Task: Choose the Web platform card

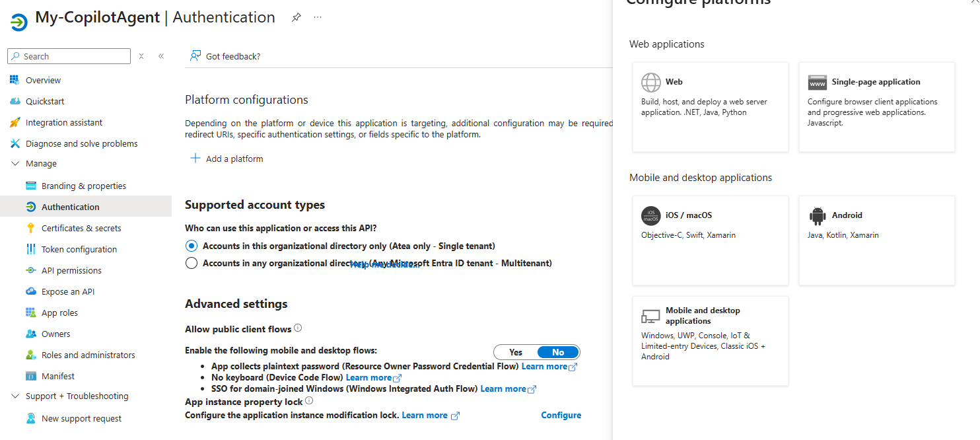Action: 711,107
